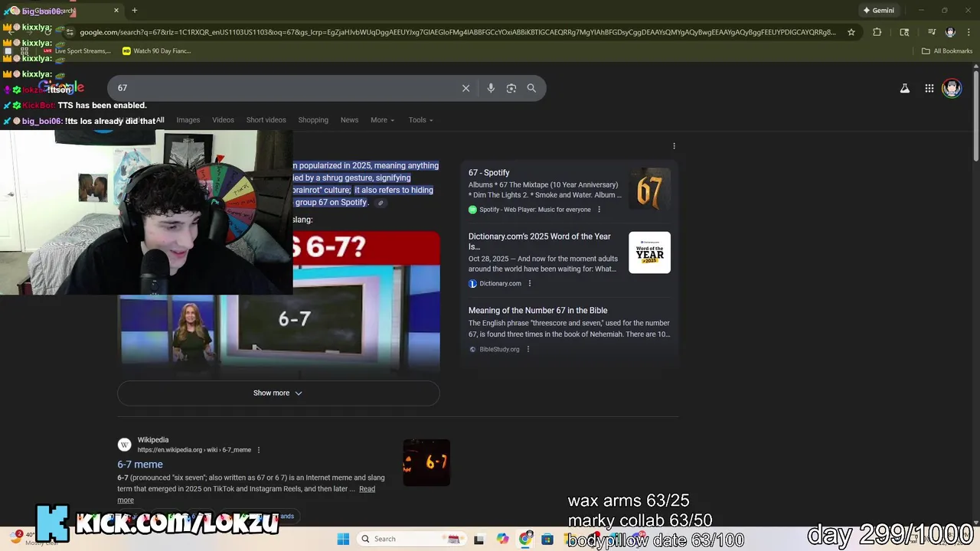Open the AI overview three-dot options

(674, 146)
